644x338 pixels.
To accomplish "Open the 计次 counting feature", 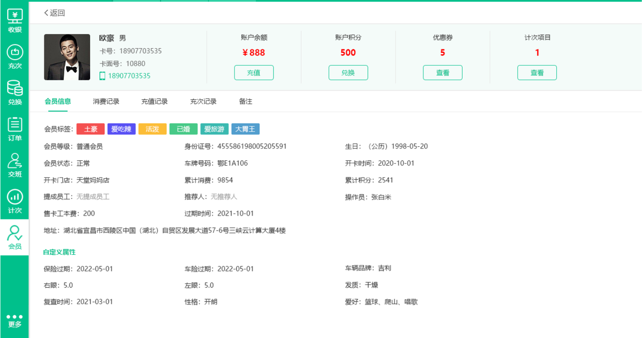I will click(14, 200).
